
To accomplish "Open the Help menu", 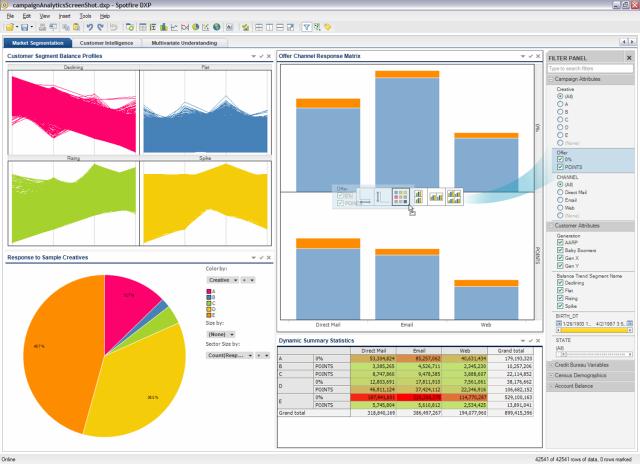I will (105, 16).
